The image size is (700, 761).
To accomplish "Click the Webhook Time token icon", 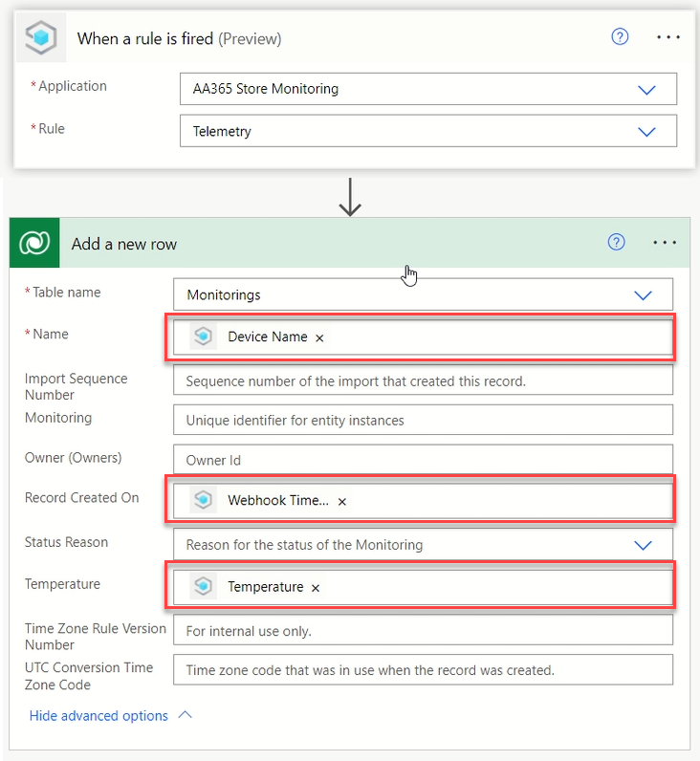I will pyautogui.click(x=203, y=500).
